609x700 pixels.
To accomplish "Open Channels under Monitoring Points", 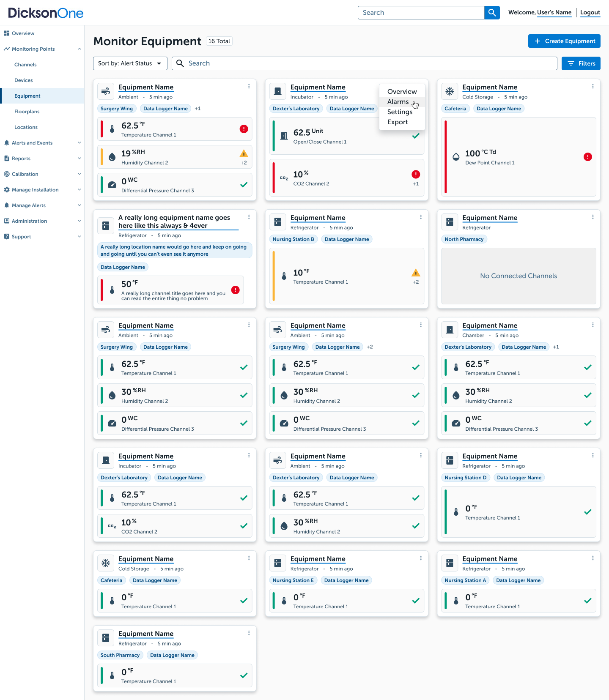I will point(25,65).
